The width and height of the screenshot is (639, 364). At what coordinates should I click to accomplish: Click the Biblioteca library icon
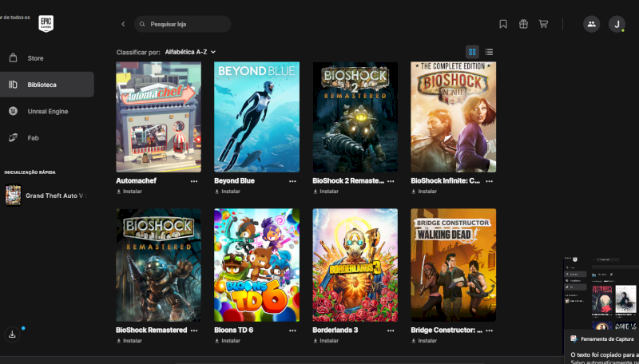(13, 85)
